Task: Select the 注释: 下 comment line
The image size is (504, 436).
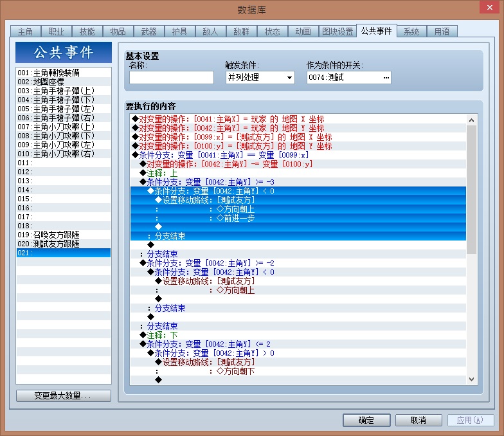Action: click(x=298, y=335)
